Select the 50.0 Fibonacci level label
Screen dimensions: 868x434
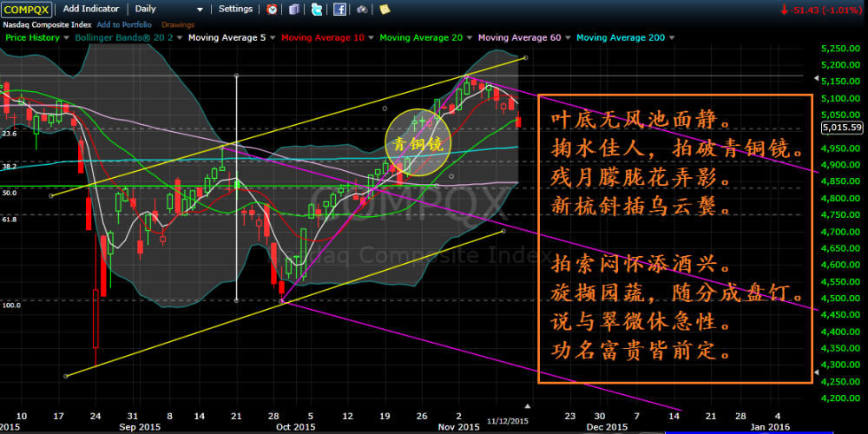coord(10,193)
